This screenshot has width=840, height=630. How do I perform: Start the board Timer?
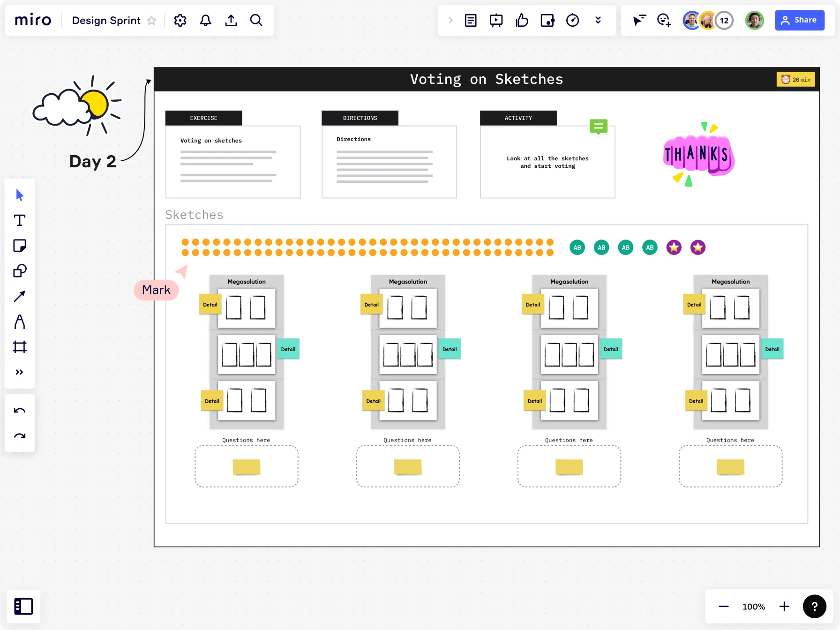point(572,20)
